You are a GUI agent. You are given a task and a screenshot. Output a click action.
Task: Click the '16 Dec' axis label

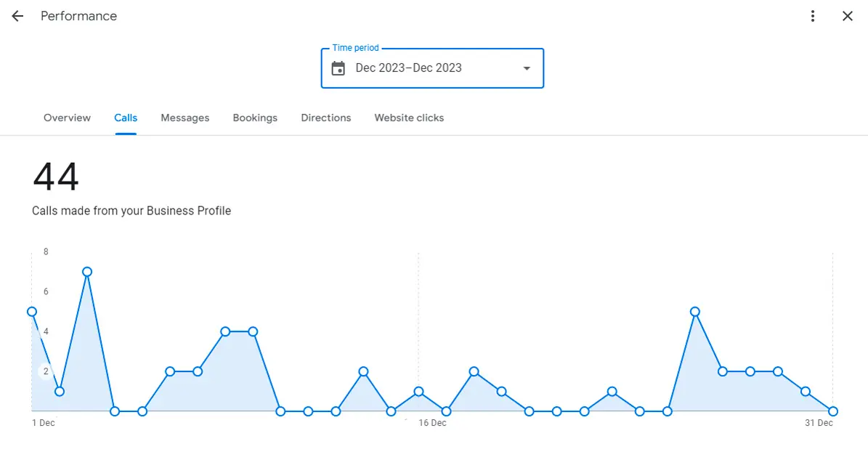tap(432, 423)
